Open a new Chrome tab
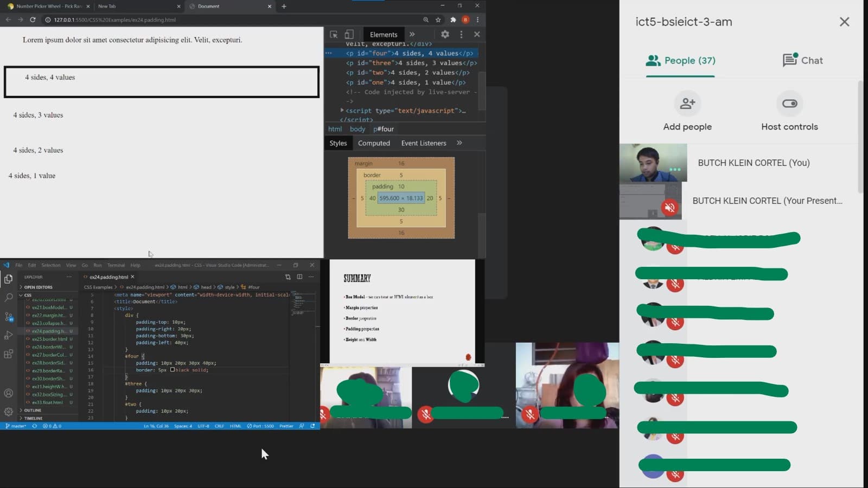The image size is (868, 488). coord(284,6)
